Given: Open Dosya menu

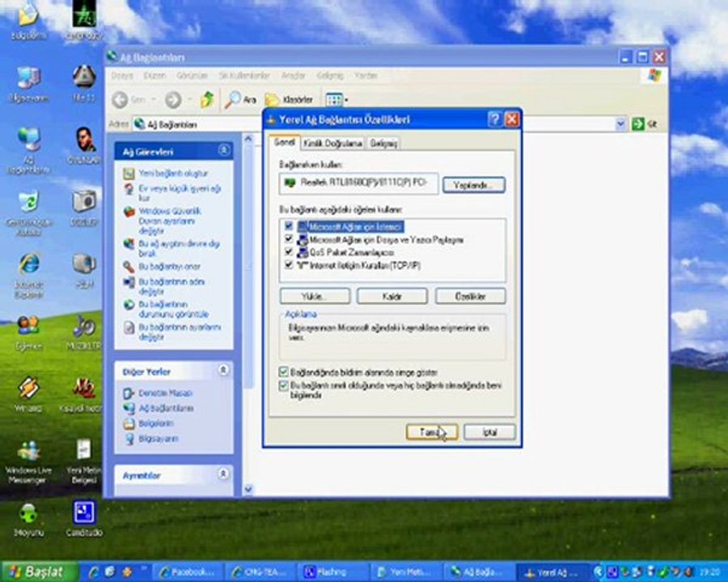Looking at the screenshot, I should tap(122, 75).
